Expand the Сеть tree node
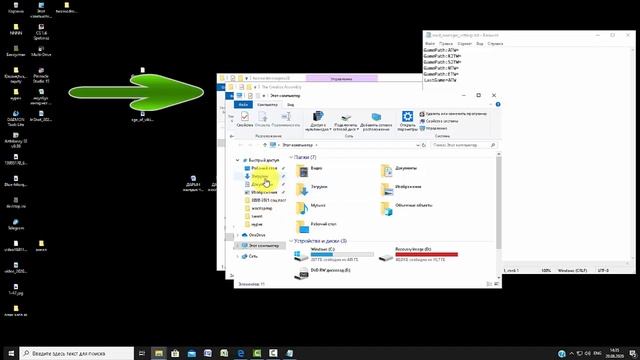 click(238, 256)
